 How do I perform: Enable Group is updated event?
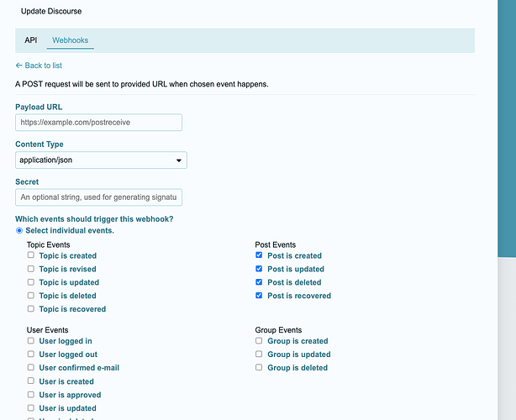[x=259, y=354]
